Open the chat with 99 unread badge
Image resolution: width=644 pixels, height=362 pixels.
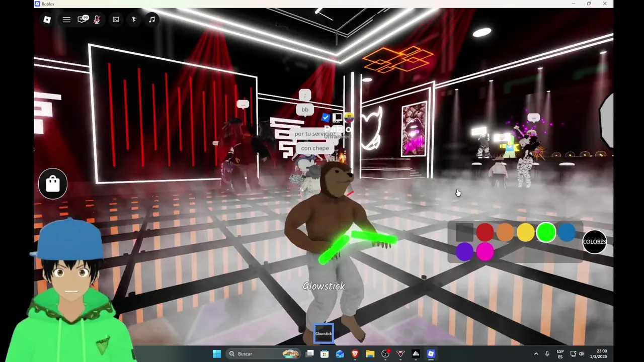(83, 20)
